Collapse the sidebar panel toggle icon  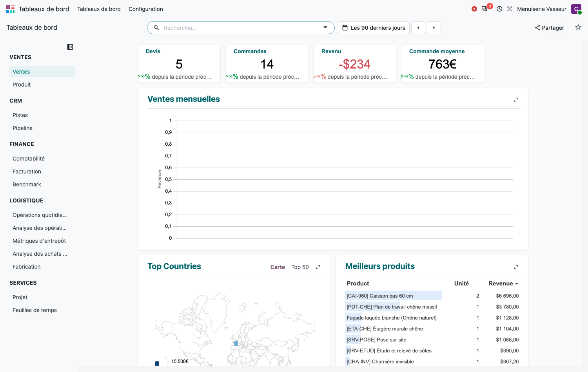(x=70, y=47)
